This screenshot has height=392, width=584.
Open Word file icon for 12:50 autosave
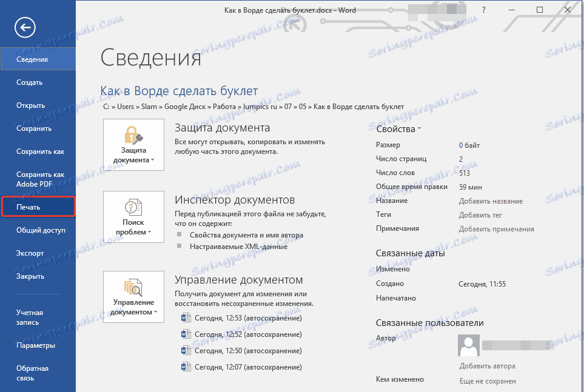coord(186,351)
